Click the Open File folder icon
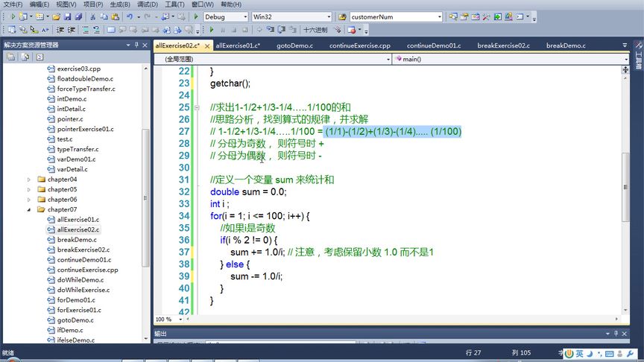This screenshot has width=644, height=362. coord(56,17)
